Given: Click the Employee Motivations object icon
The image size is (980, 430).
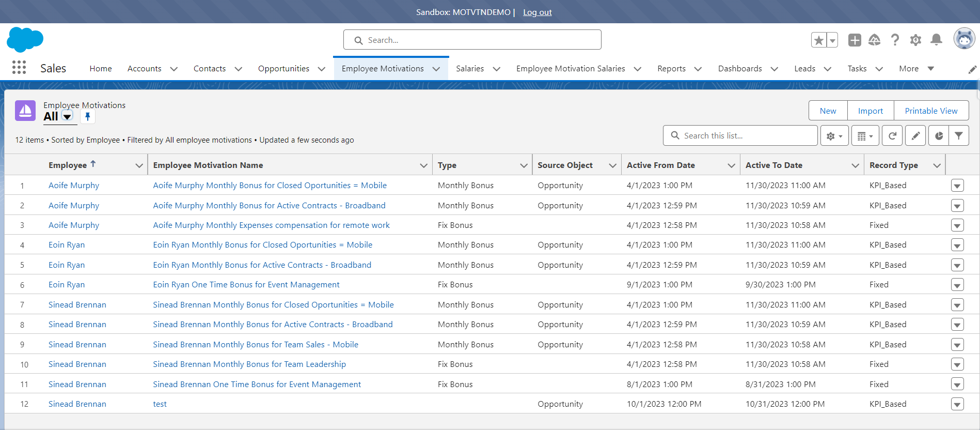Looking at the screenshot, I should 25,111.
